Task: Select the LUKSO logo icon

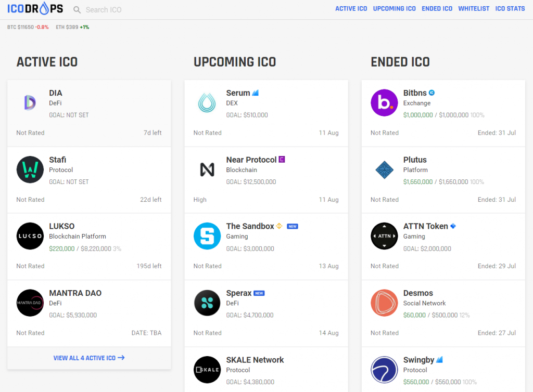Action: 30,236
